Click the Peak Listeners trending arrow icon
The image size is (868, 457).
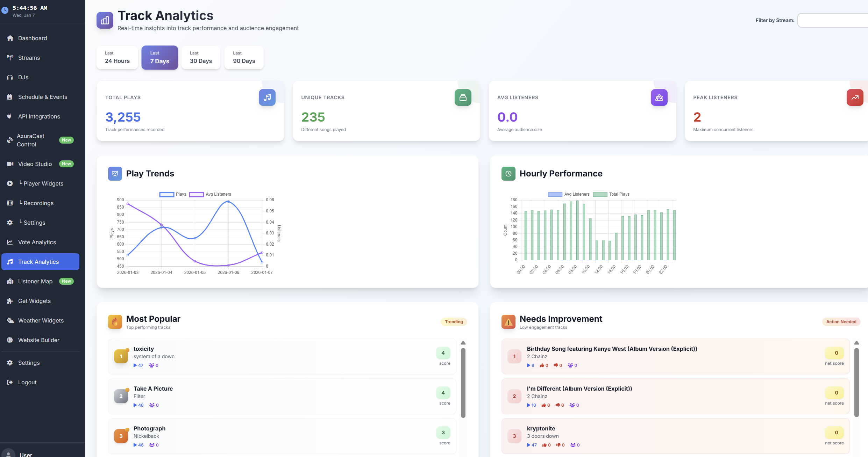[x=855, y=97]
